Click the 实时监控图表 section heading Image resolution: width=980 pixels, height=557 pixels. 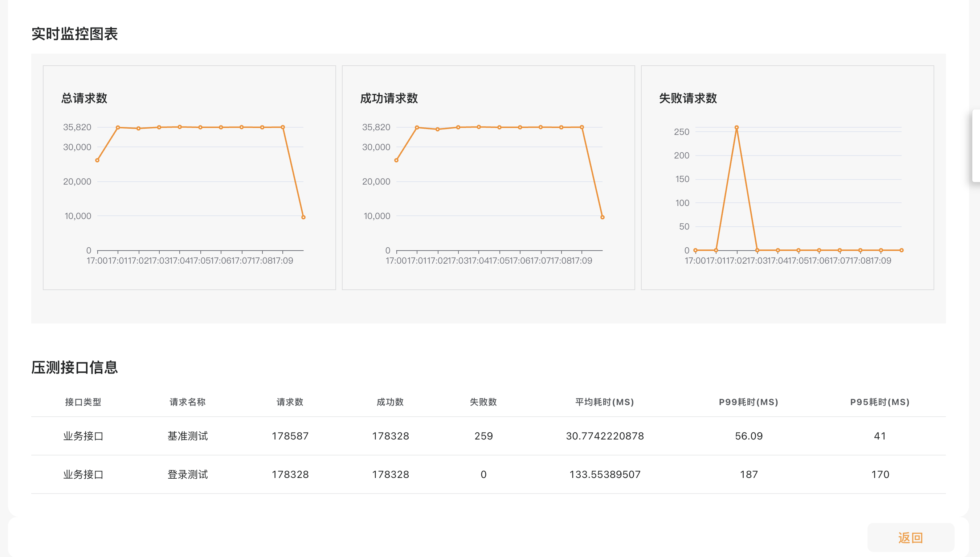(x=75, y=34)
